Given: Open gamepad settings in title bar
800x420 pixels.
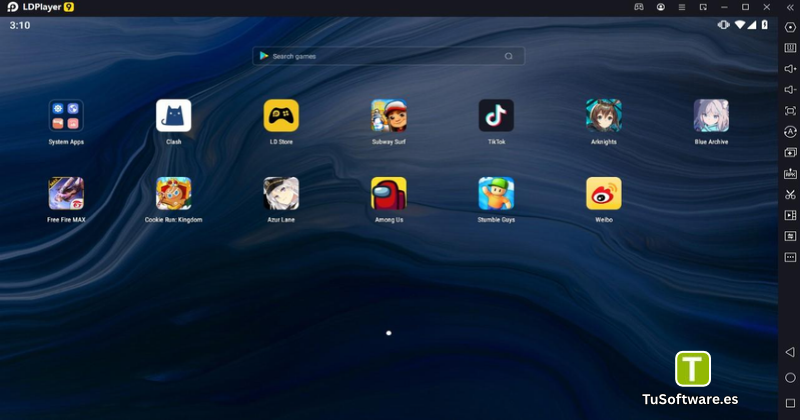Looking at the screenshot, I should [639, 7].
